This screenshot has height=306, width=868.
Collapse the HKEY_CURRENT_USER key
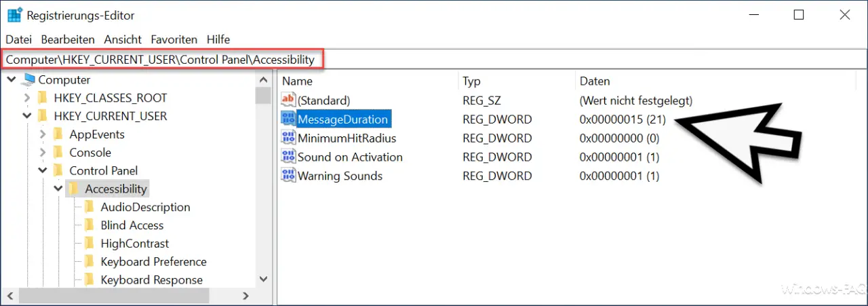[x=27, y=116]
